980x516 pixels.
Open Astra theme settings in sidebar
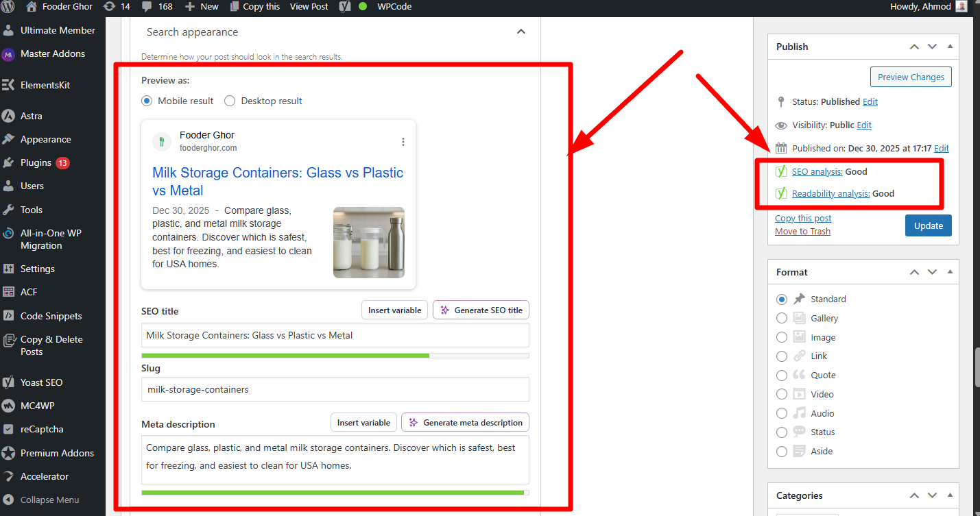coord(31,116)
